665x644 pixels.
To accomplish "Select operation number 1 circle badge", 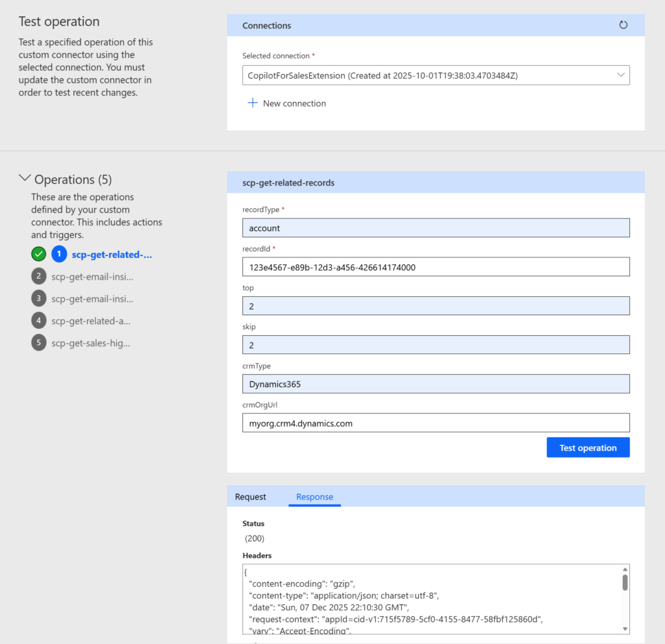I will pos(59,254).
